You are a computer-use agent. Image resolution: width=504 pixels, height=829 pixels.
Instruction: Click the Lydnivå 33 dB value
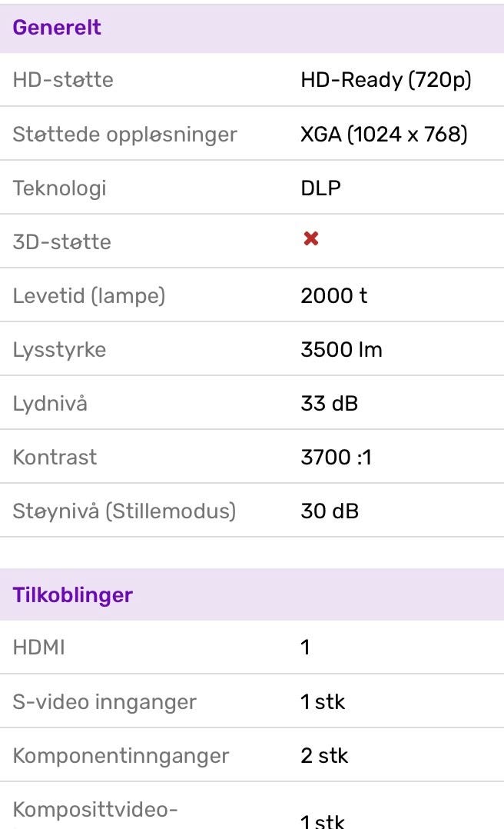(329, 404)
